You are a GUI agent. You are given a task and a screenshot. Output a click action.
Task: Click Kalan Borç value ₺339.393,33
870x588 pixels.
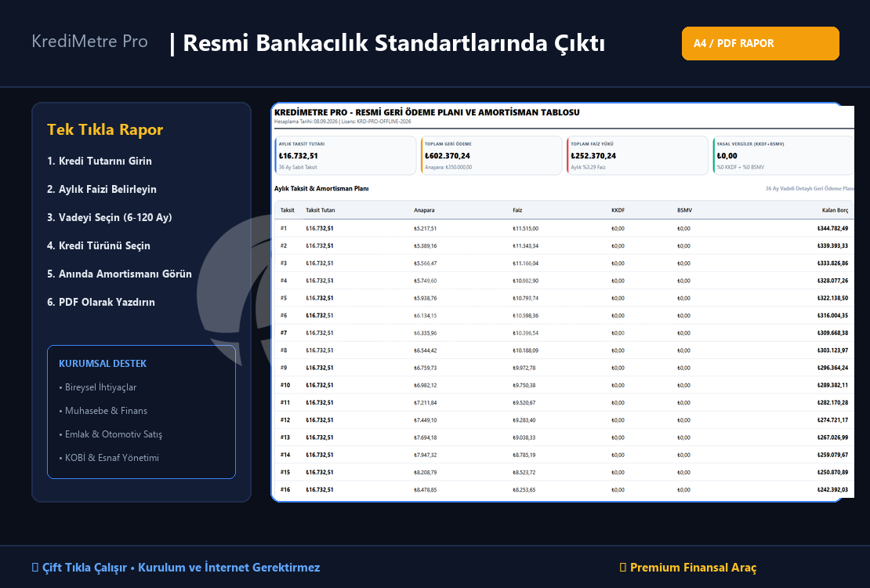832,246
